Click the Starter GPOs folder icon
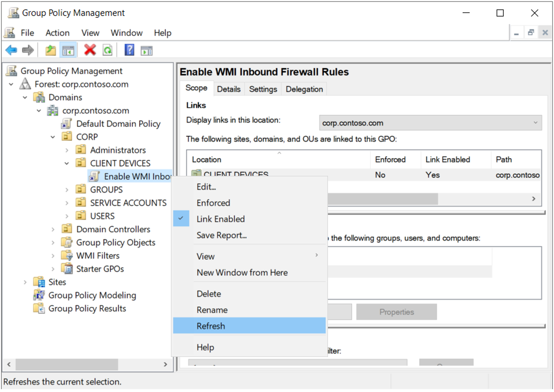 [x=67, y=269]
